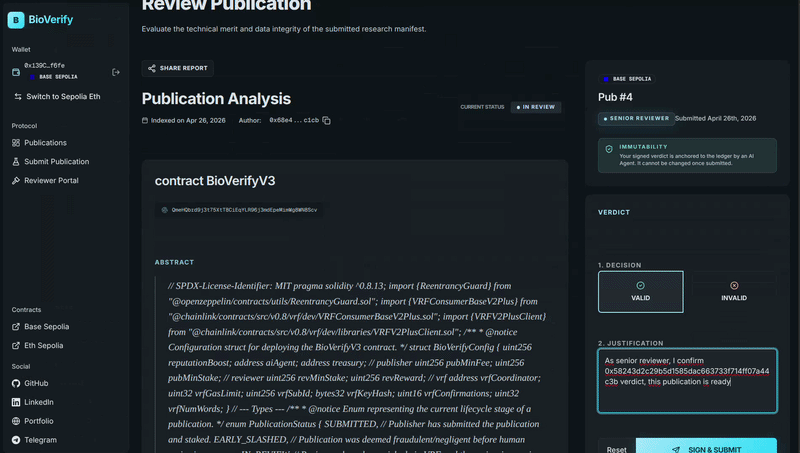Click the ABSTRACT section label
800x453 pixels.
(174, 262)
